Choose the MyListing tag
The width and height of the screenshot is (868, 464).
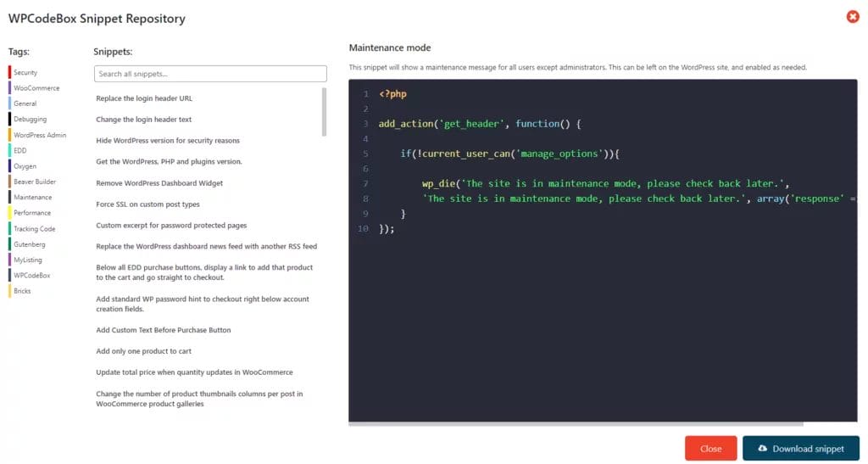(28, 260)
